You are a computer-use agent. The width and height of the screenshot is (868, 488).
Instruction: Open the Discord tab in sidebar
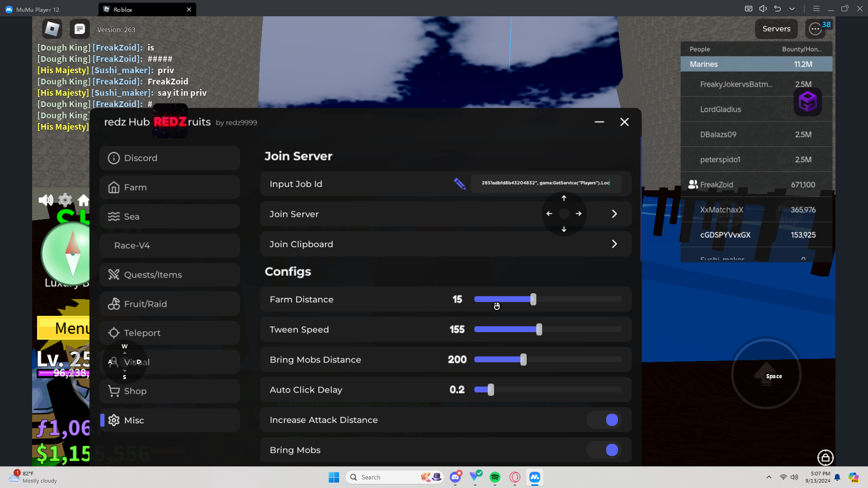point(170,158)
